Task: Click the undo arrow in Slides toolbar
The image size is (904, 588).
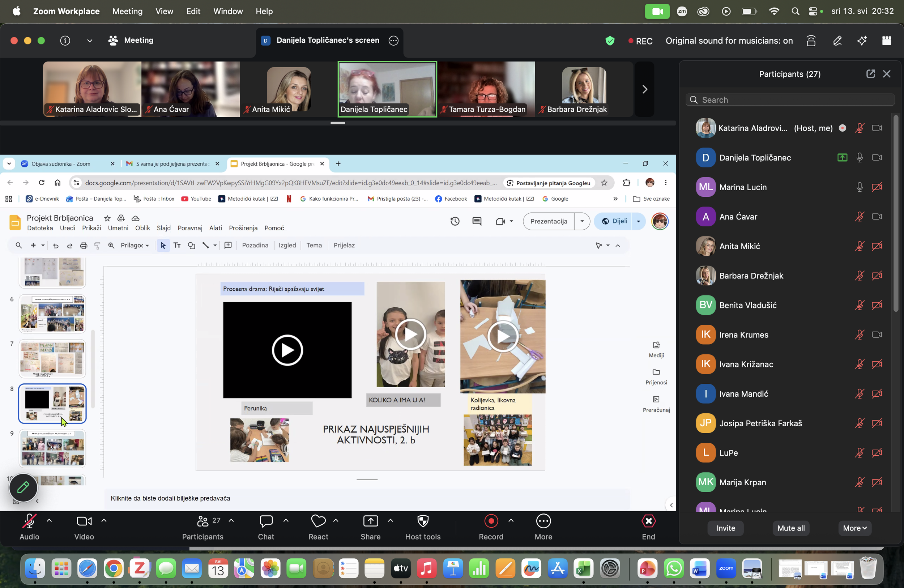Action: (56, 246)
